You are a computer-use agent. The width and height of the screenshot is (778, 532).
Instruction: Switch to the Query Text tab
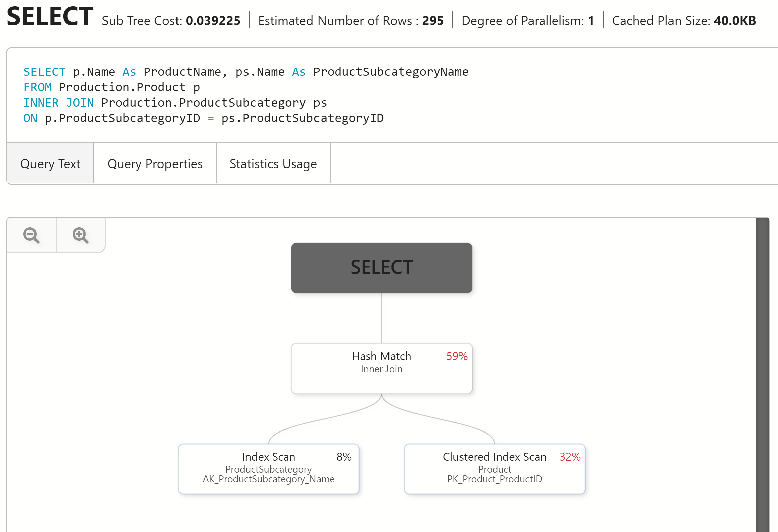tap(50, 164)
